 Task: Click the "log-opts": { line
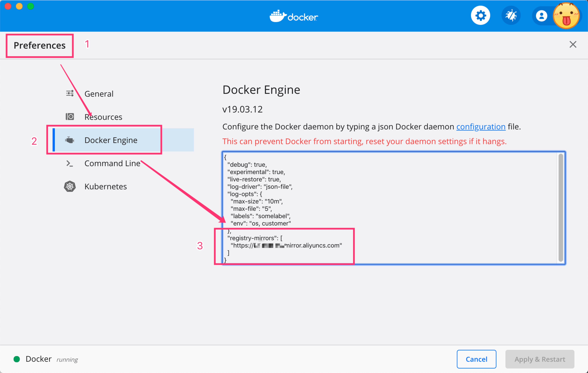coord(245,194)
